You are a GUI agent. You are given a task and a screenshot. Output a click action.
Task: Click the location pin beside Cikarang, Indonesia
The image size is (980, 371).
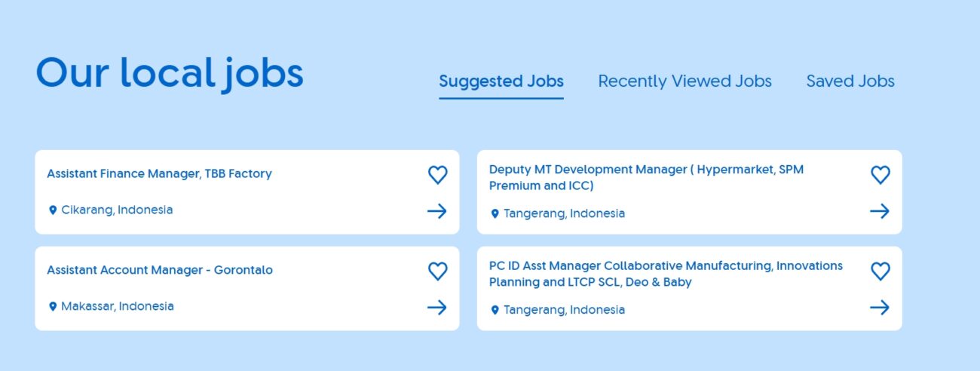53,210
